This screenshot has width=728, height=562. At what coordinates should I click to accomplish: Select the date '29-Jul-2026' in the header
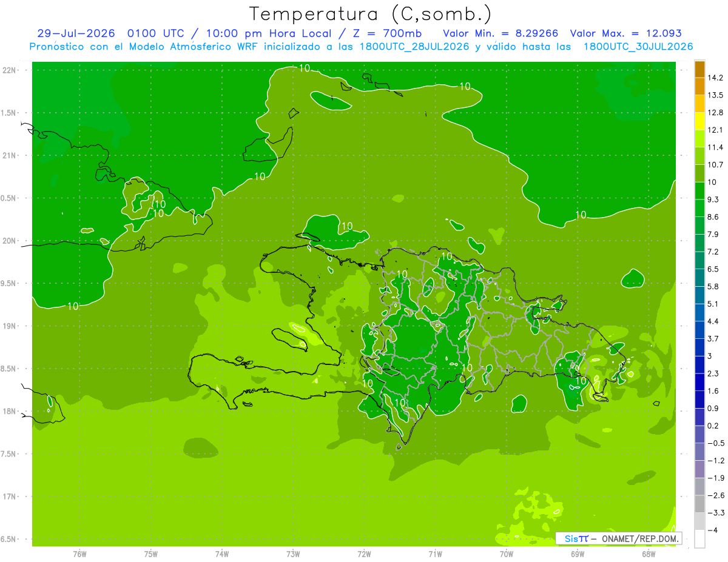[x=76, y=33]
